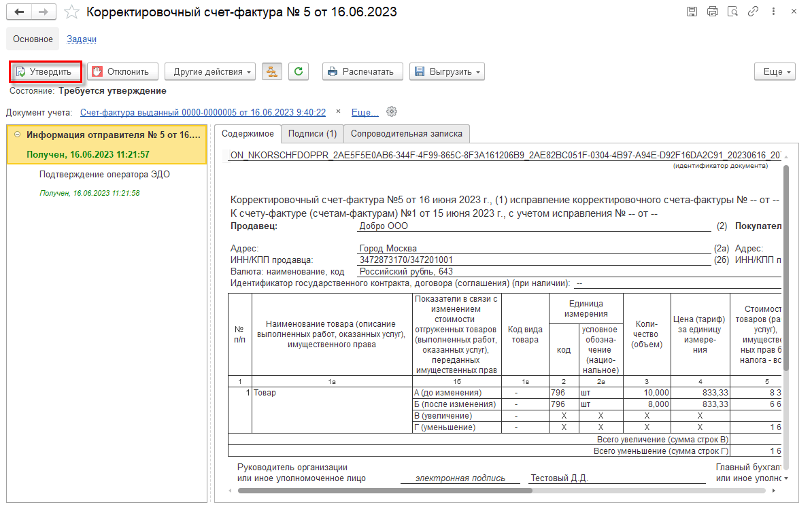Reject the document with Отклонить

pyautogui.click(x=122, y=71)
